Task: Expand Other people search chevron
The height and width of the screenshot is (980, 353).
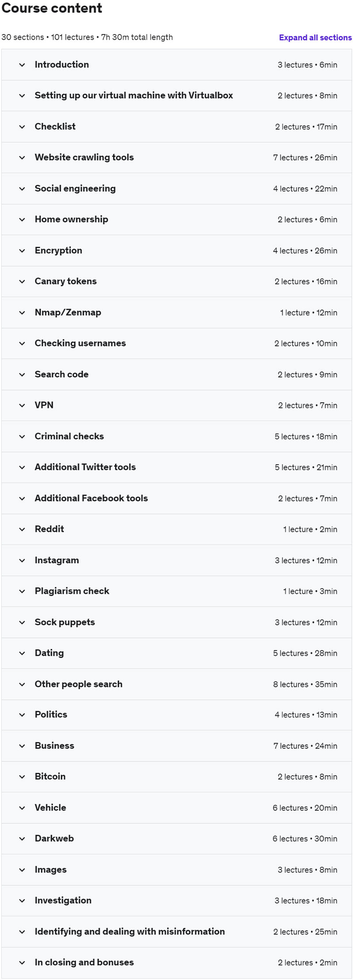Action: tap(22, 684)
